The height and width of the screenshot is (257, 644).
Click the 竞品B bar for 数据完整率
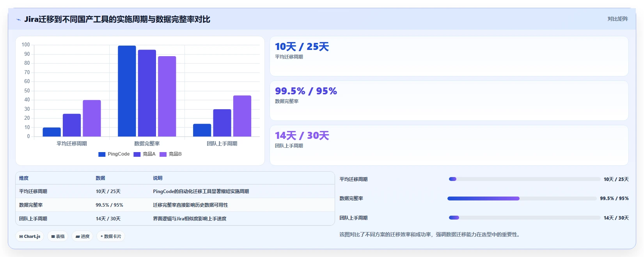click(x=167, y=96)
